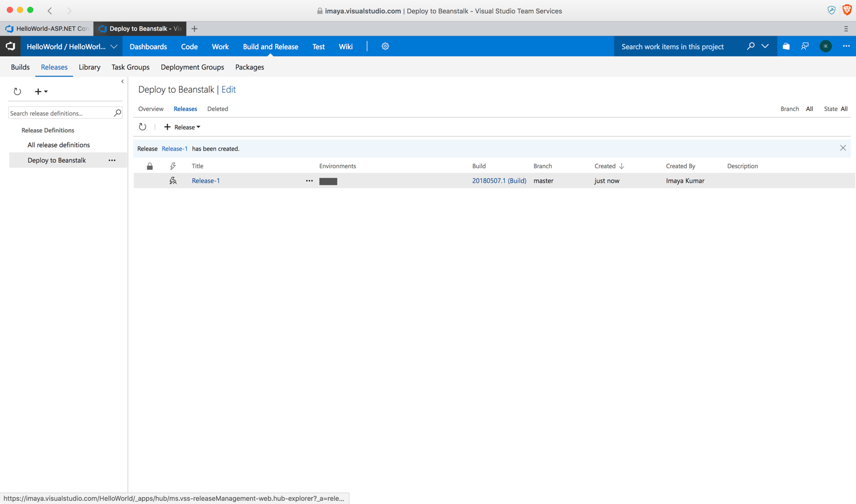856x504 pixels.
Task: Select Deploy to Beanstalk definition in sidebar
Action: coord(57,160)
